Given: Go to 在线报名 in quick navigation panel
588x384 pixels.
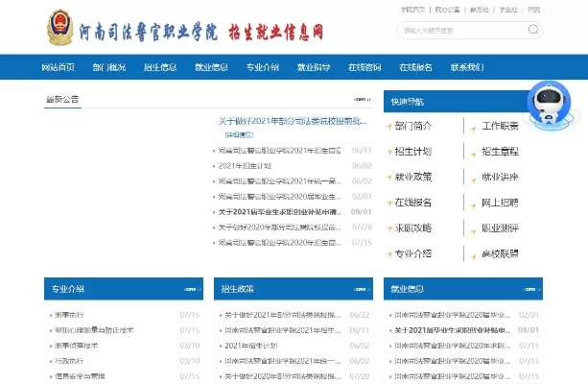Looking at the screenshot, I should point(412,203).
